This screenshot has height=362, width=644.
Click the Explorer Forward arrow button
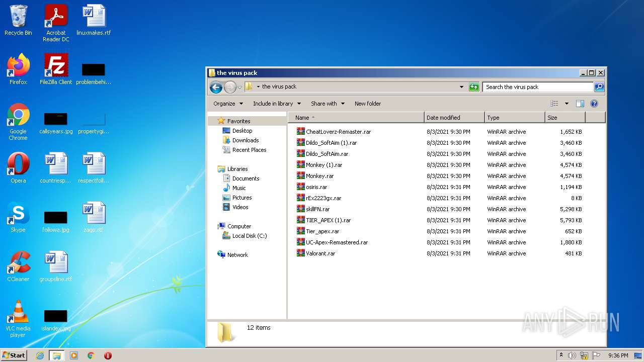point(230,87)
